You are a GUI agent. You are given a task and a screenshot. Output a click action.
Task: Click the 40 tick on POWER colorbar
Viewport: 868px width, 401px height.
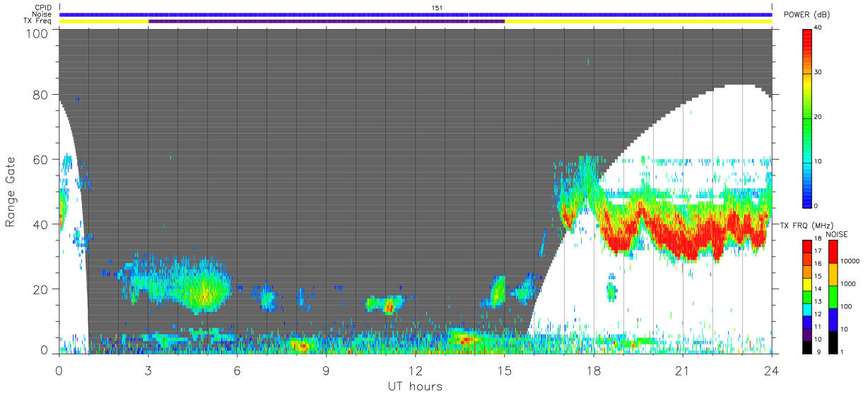point(819,28)
